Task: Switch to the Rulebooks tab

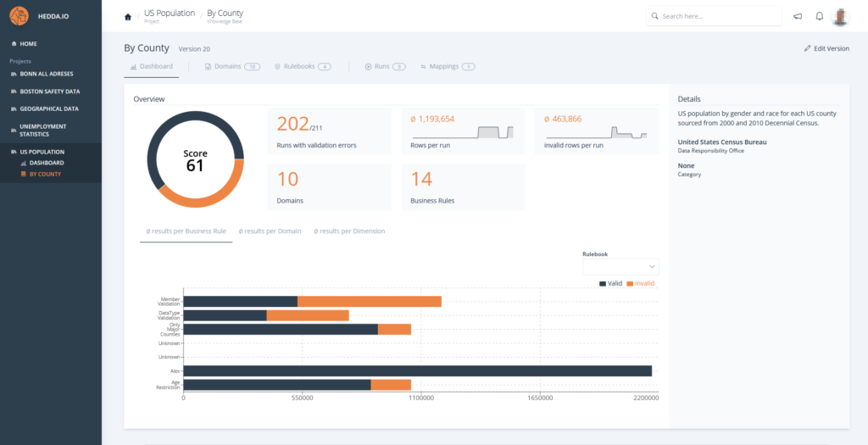Action: point(302,66)
